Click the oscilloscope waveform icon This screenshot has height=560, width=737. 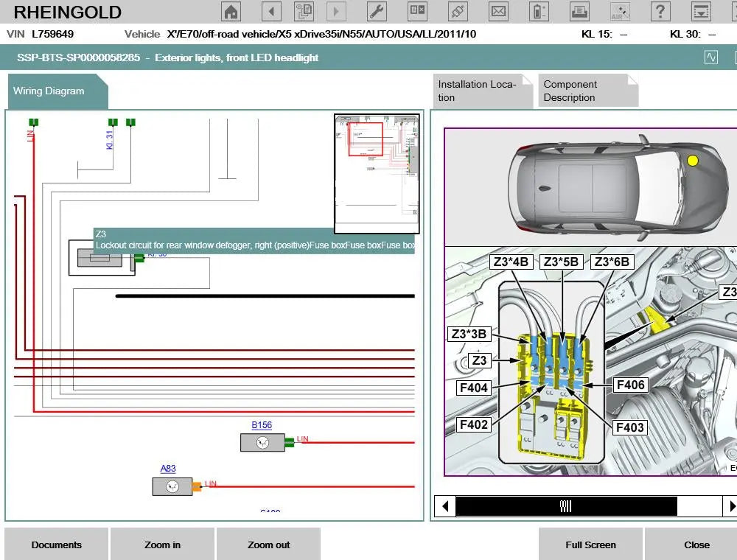pyautogui.click(x=711, y=57)
